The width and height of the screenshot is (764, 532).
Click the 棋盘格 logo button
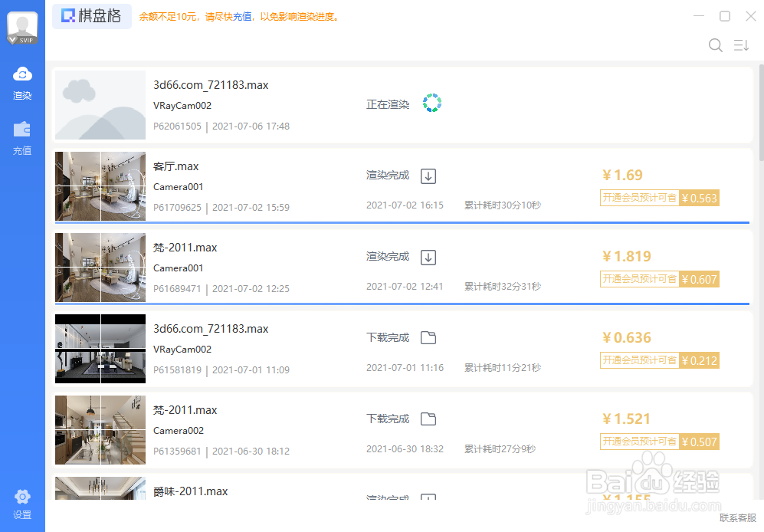92,16
